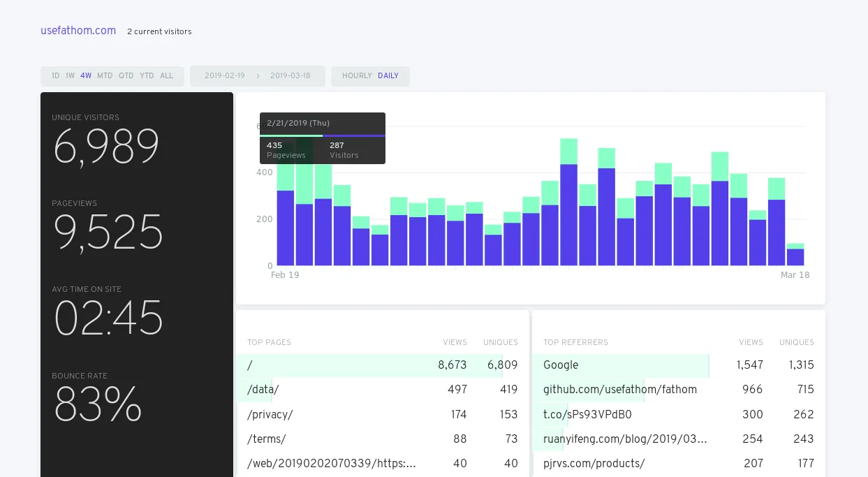Click the tallest bar in the chart
The image size is (868, 477).
coord(568,210)
